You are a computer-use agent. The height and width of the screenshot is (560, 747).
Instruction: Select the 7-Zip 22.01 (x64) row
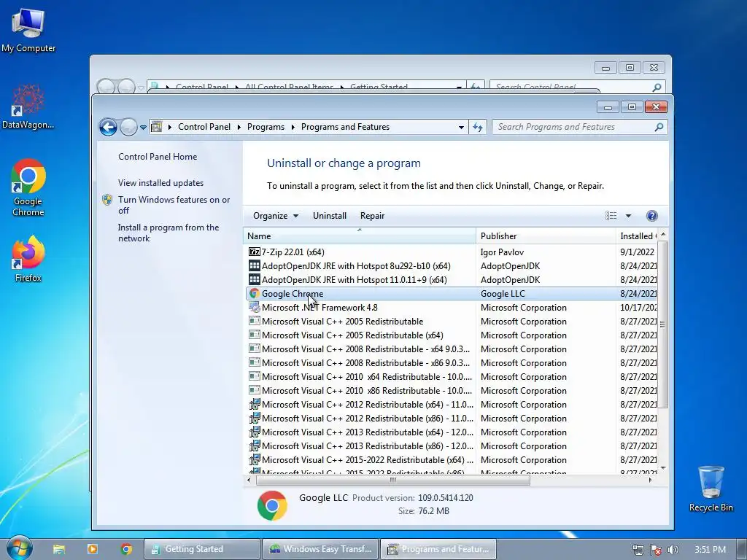(452, 252)
